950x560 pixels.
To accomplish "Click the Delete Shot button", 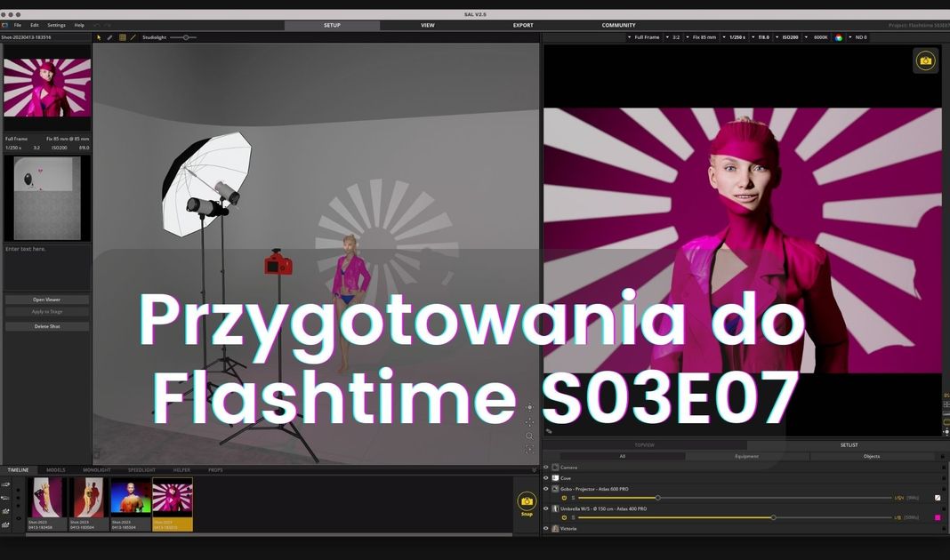I will [47, 326].
